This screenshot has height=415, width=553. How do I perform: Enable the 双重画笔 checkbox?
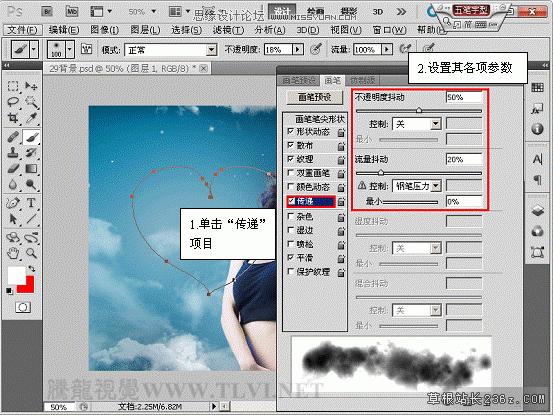(x=291, y=173)
